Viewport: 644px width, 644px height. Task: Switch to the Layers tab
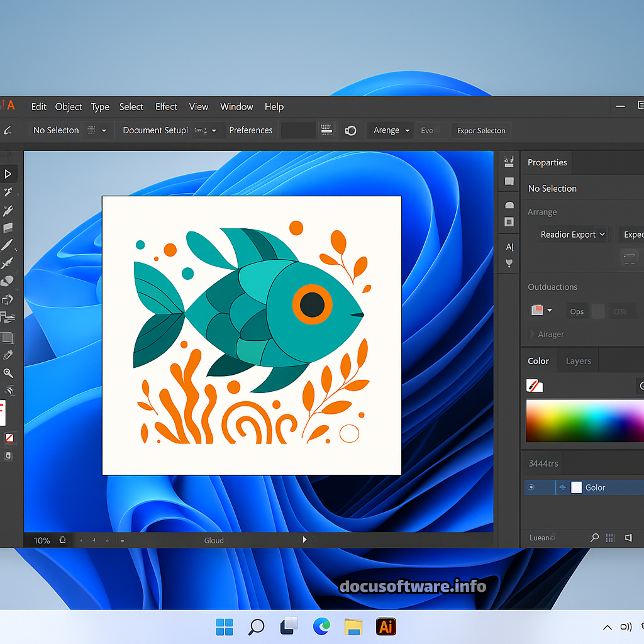(578, 361)
